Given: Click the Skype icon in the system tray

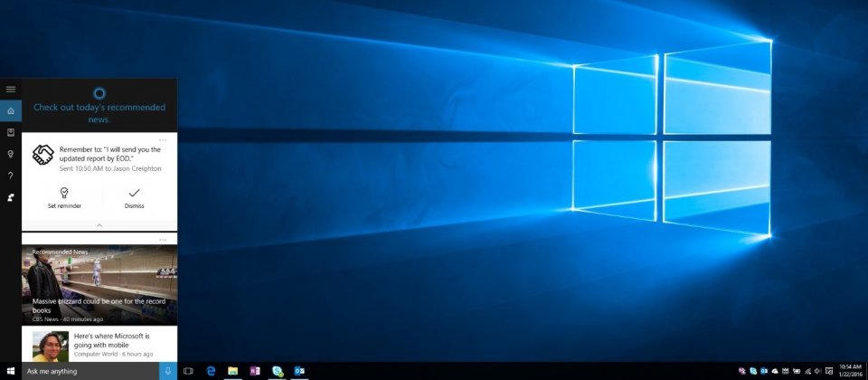Looking at the screenshot, I should pyautogui.click(x=753, y=371).
